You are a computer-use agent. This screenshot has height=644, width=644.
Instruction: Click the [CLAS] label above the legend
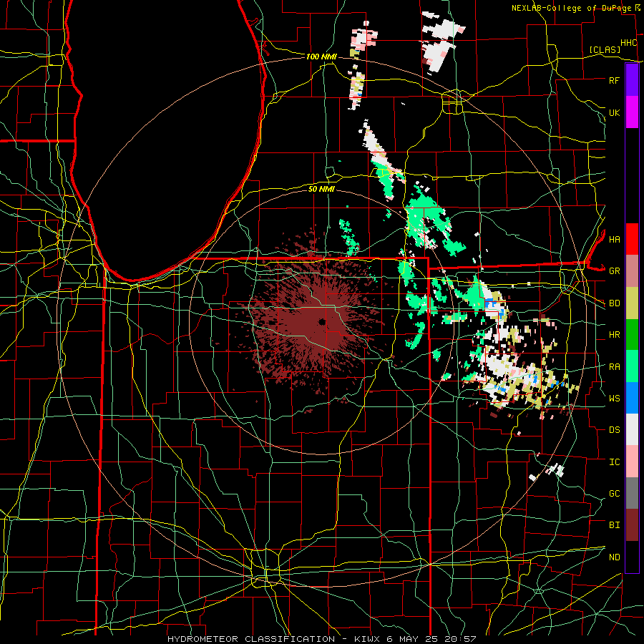click(x=605, y=49)
